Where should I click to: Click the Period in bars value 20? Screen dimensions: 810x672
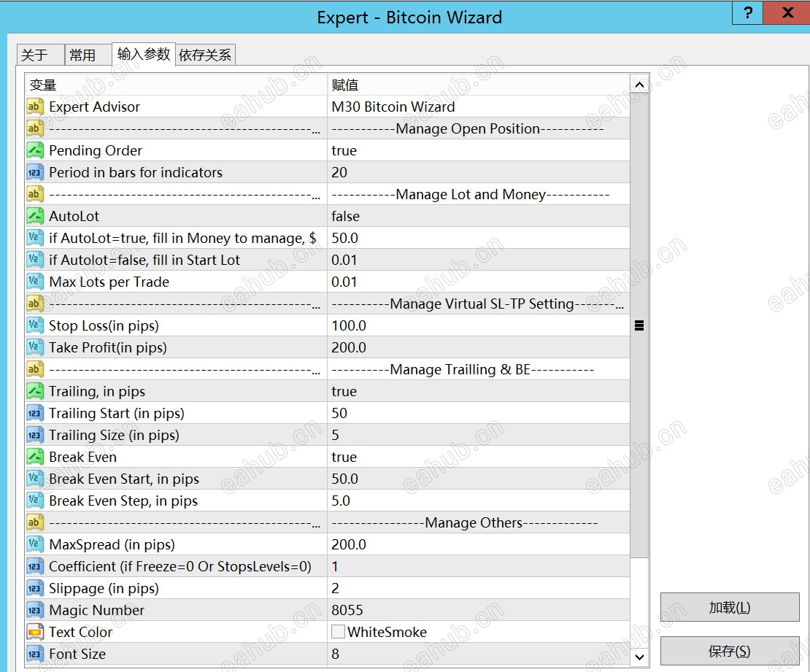pos(339,172)
